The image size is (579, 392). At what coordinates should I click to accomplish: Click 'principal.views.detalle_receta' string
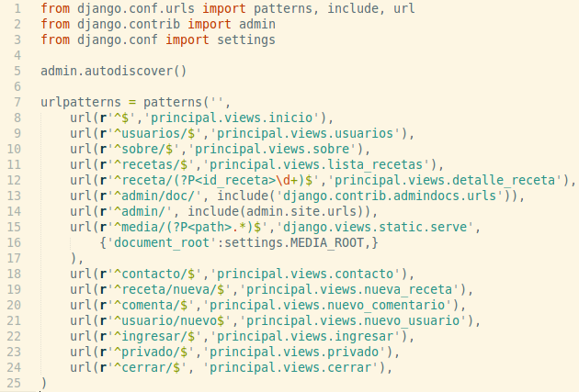[x=445, y=180]
